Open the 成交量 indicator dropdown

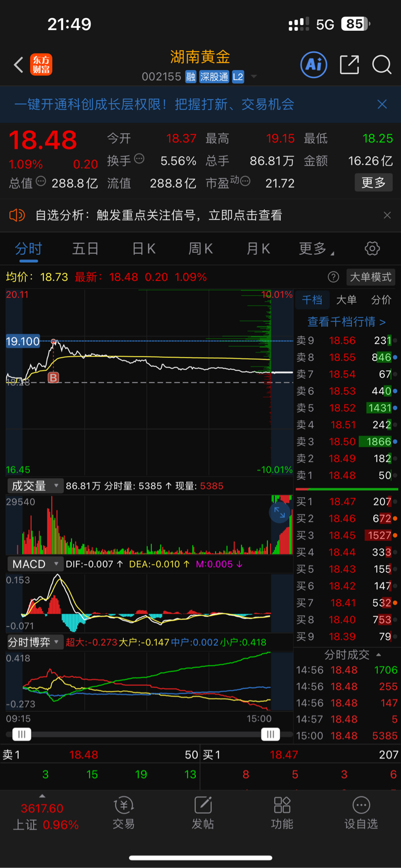[34, 486]
